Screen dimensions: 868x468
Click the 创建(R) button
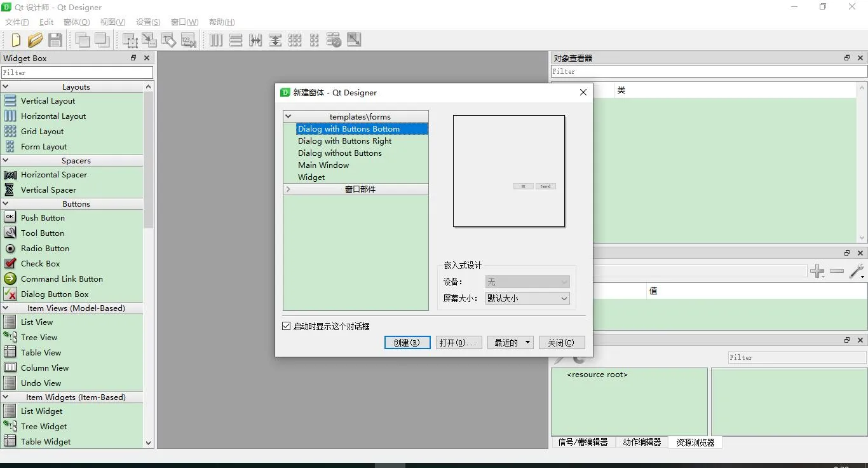pos(407,343)
